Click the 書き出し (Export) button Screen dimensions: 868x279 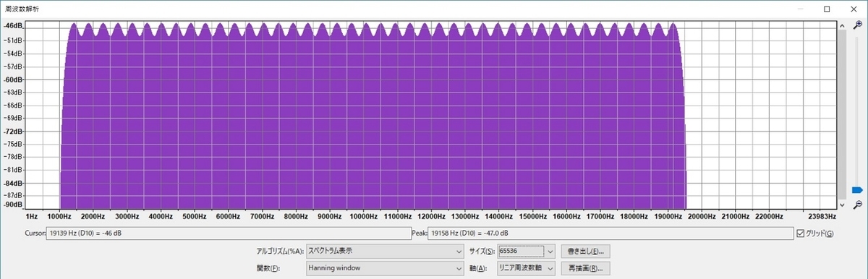pos(587,251)
